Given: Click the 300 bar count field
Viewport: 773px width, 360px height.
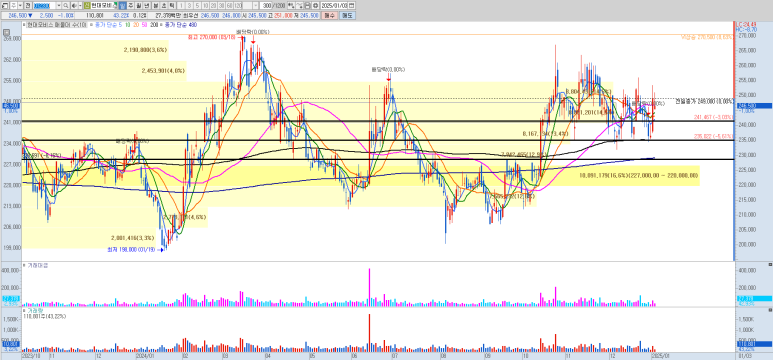Looking at the screenshot, I should (x=267, y=5).
